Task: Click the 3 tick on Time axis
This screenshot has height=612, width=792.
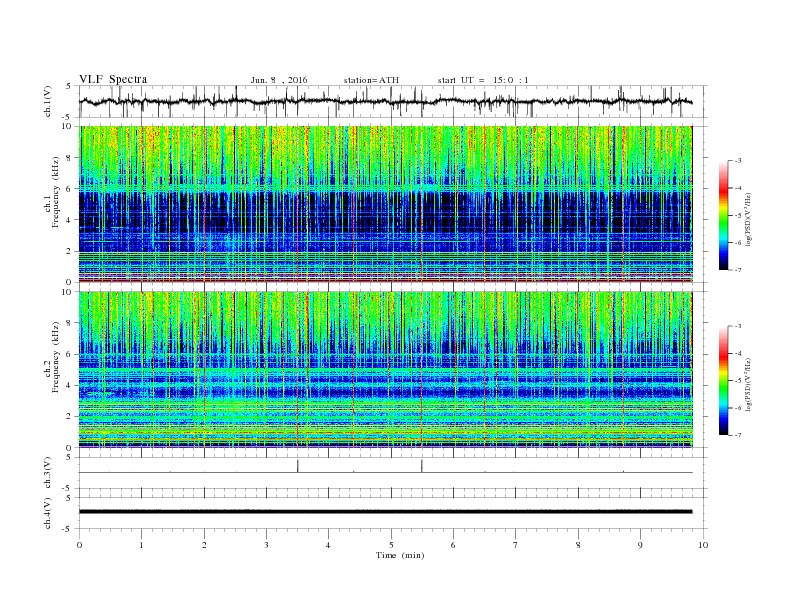Action: pyautogui.click(x=266, y=545)
